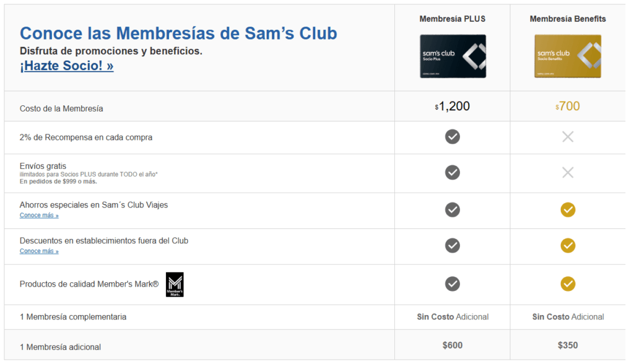Click Benefits X mark for Envíos gratis
This screenshot has height=364, width=634.
click(568, 173)
